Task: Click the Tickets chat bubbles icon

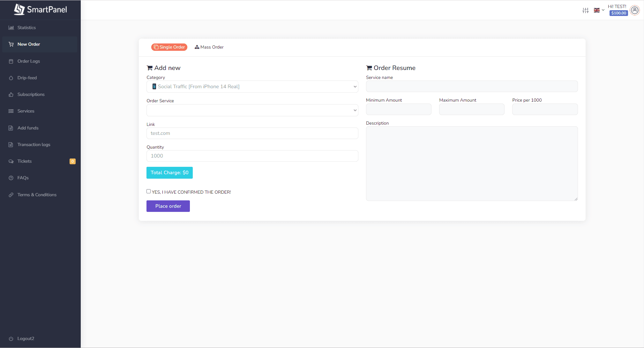Action: pos(11,161)
